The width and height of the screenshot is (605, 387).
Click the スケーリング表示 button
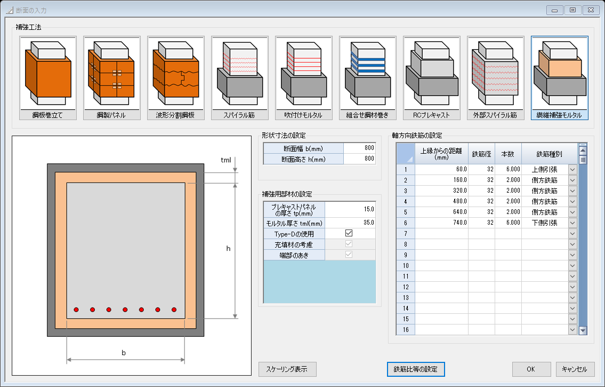(x=287, y=369)
